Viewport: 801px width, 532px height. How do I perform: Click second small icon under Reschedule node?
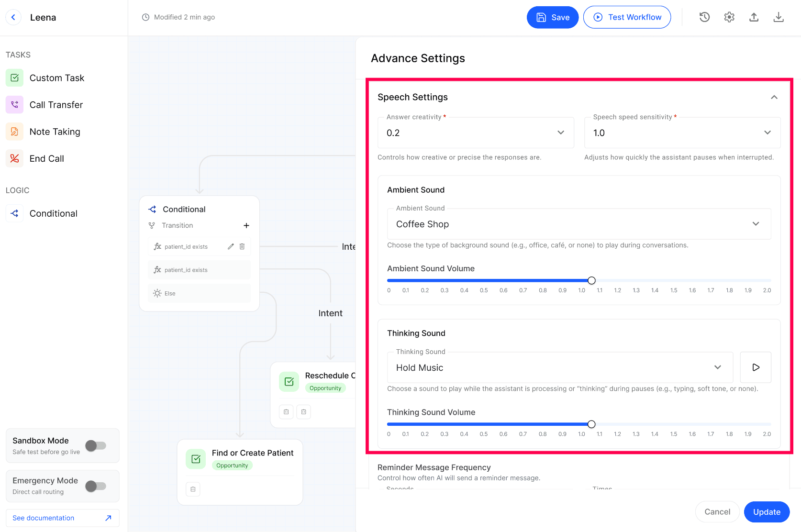(x=304, y=411)
